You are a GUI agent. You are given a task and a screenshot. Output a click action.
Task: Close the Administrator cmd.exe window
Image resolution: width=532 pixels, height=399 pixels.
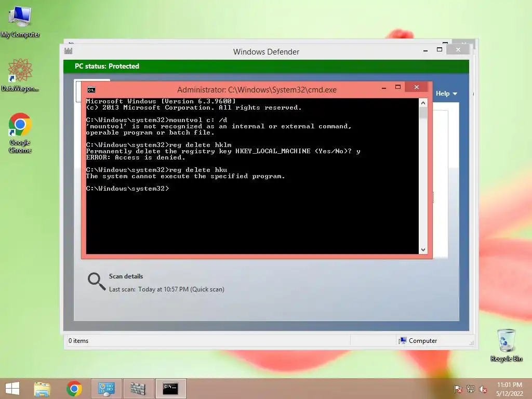click(x=417, y=87)
